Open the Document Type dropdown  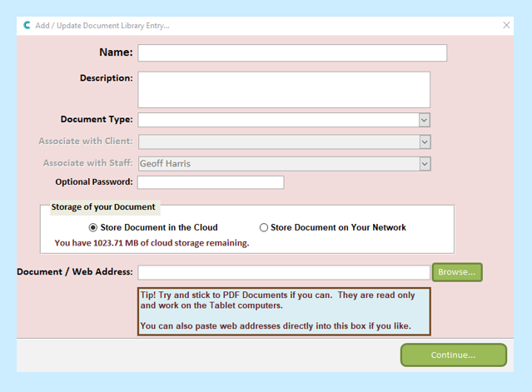click(424, 120)
